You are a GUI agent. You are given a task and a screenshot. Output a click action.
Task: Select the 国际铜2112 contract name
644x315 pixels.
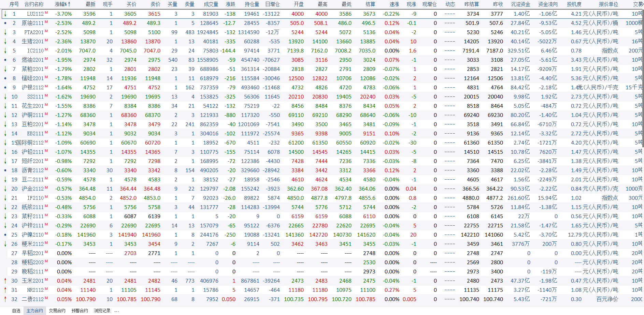(x=30, y=143)
